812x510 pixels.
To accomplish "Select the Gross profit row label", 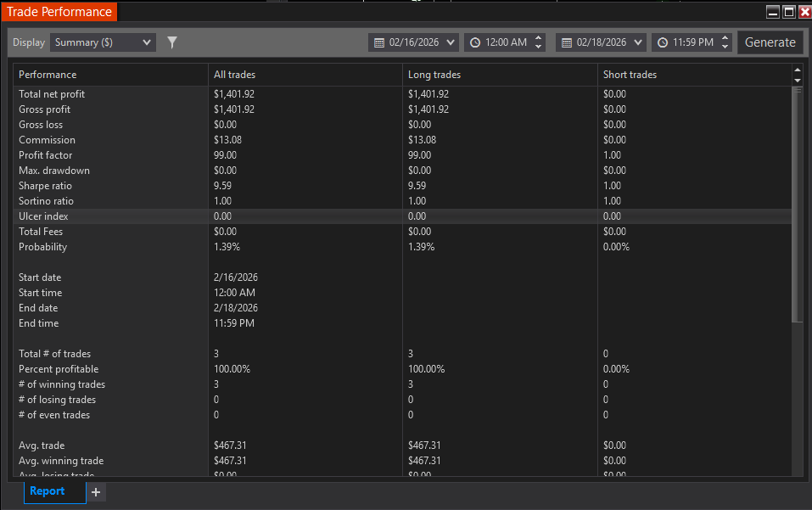I will pos(44,109).
